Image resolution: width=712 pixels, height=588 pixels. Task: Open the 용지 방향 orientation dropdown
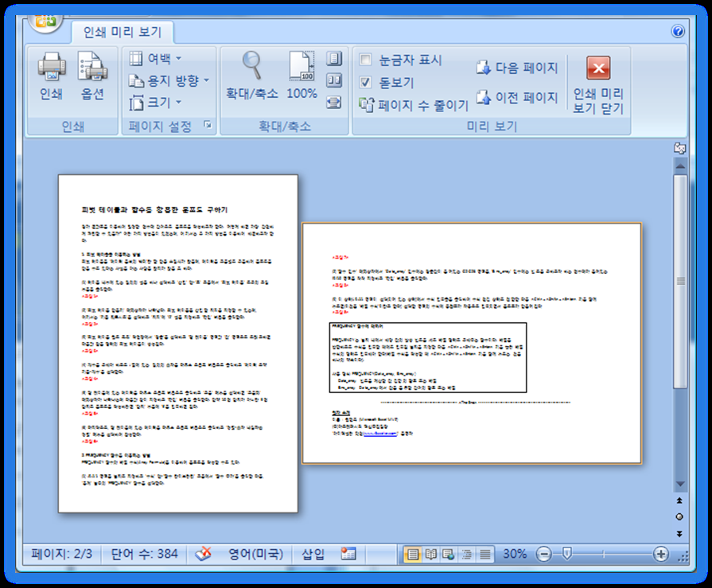click(169, 81)
